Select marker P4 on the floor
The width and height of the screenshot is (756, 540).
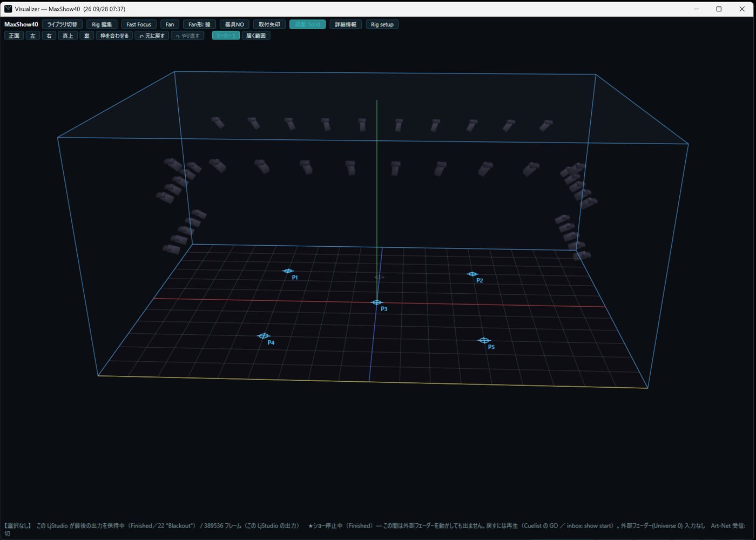(x=264, y=336)
